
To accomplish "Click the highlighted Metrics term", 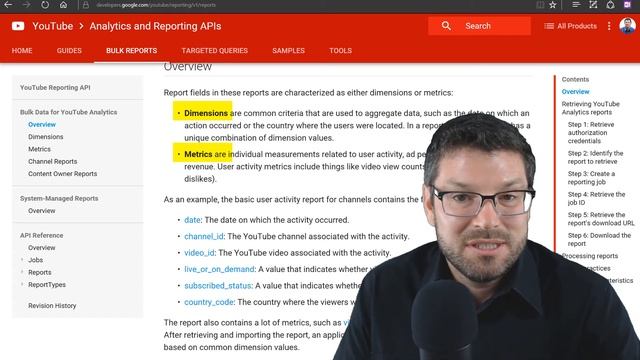I will 198,154.
